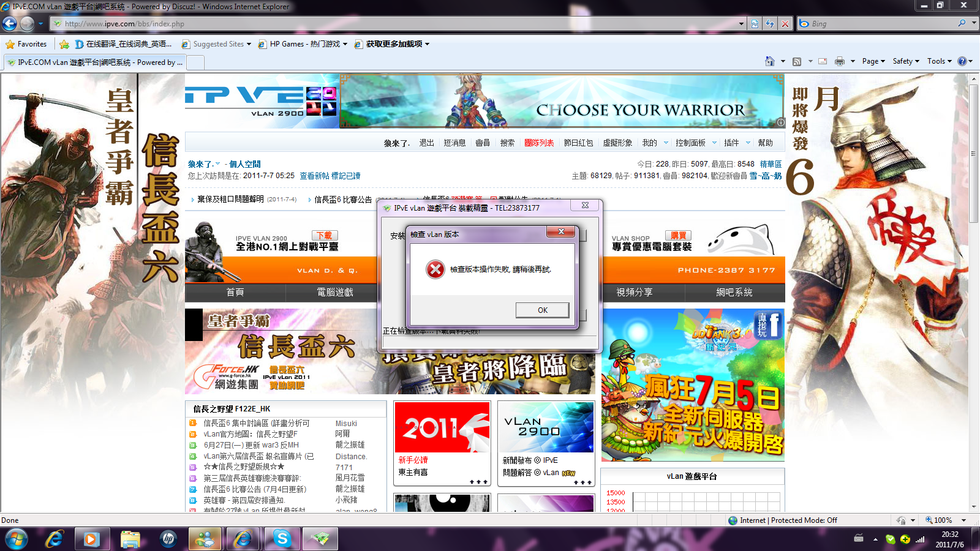Open the search provider dropdown arrow
Image resolution: width=980 pixels, height=551 pixels.
(974, 23)
